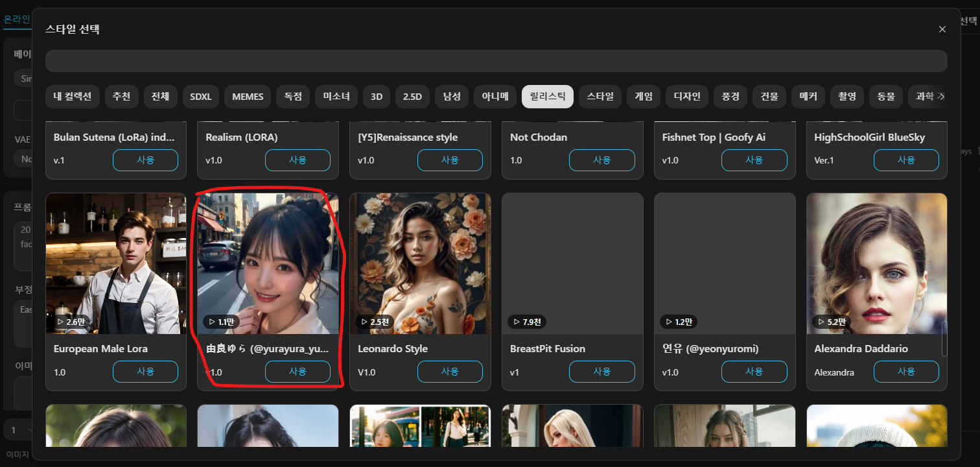This screenshot has width=980, height=467.
Task: Open the 온라인 tab in background window
Action: point(17,20)
